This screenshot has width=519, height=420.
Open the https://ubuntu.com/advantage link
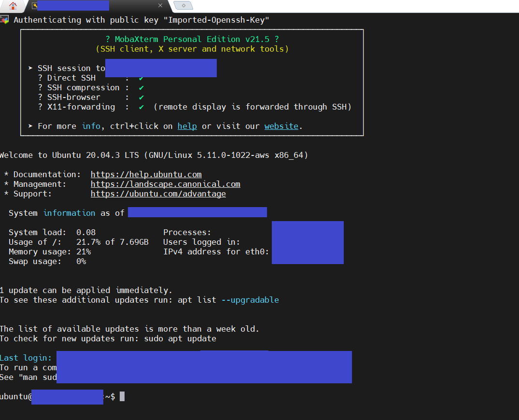(x=158, y=194)
